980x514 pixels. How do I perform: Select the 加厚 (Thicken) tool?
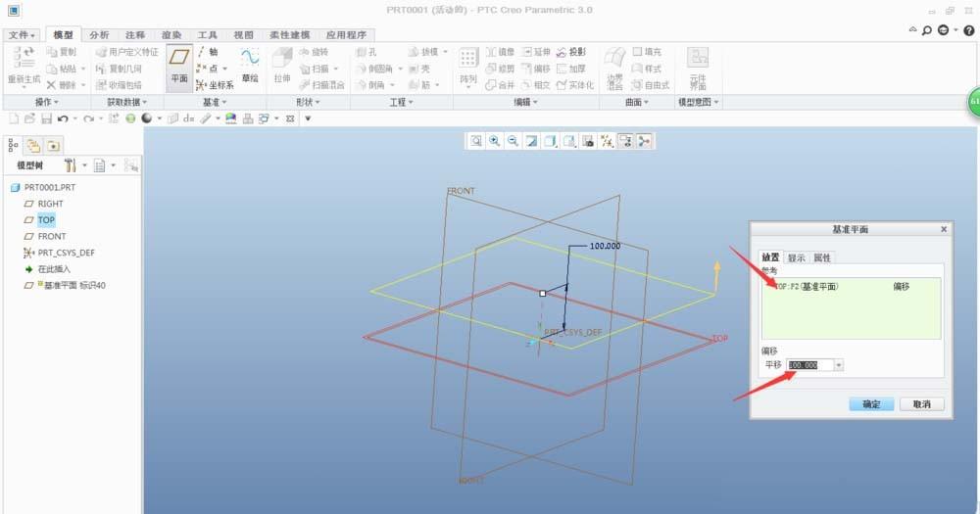[x=571, y=69]
